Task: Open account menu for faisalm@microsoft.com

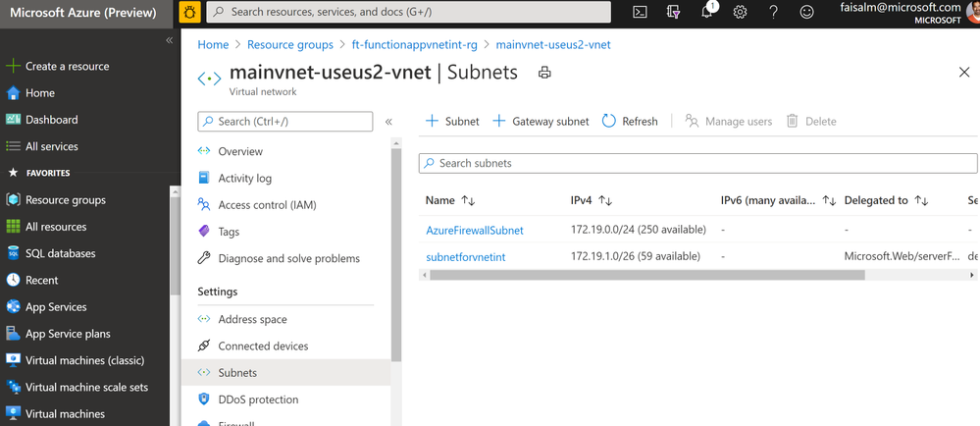Action: [910, 13]
